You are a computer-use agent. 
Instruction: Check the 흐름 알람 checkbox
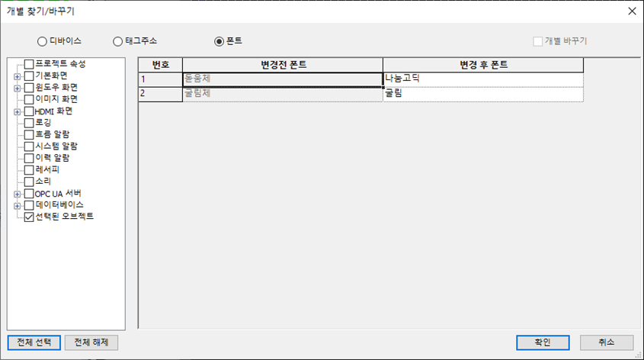[x=29, y=135]
